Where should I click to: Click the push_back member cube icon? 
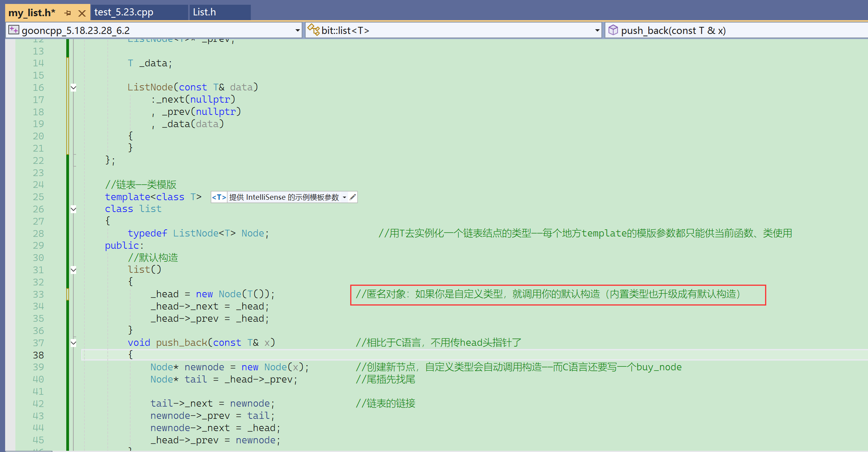pyautogui.click(x=613, y=30)
